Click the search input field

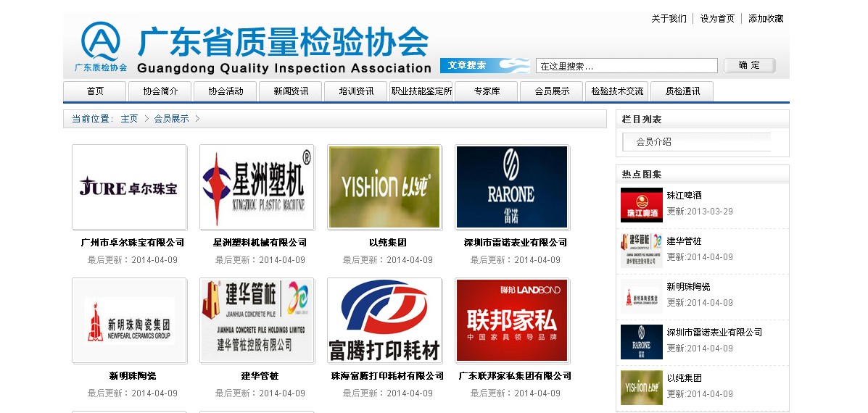coord(627,66)
